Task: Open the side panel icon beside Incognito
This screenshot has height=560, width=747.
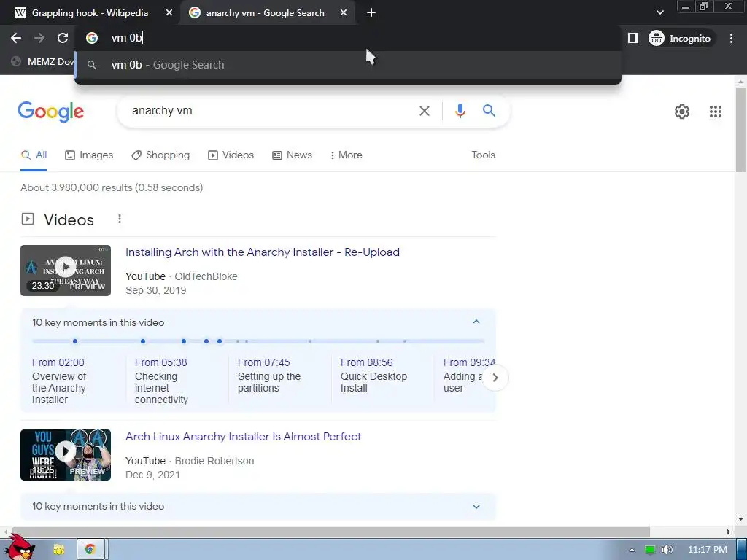Action: 632,38
